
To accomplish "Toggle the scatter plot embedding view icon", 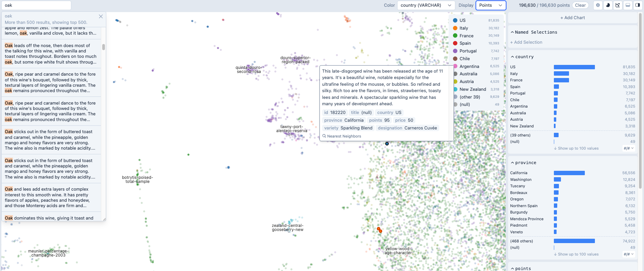I will coord(618,5).
